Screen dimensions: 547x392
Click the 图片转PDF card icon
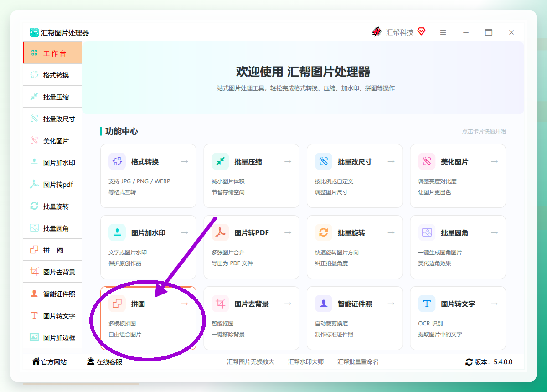[x=220, y=232]
